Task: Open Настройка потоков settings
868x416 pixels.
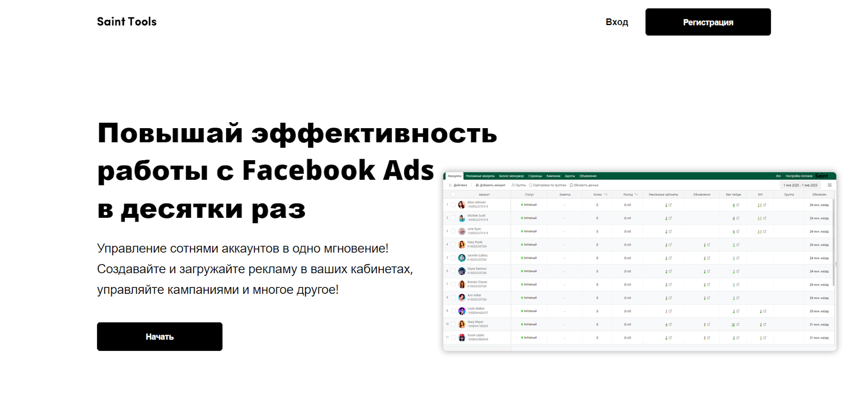Action: coord(799,176)
